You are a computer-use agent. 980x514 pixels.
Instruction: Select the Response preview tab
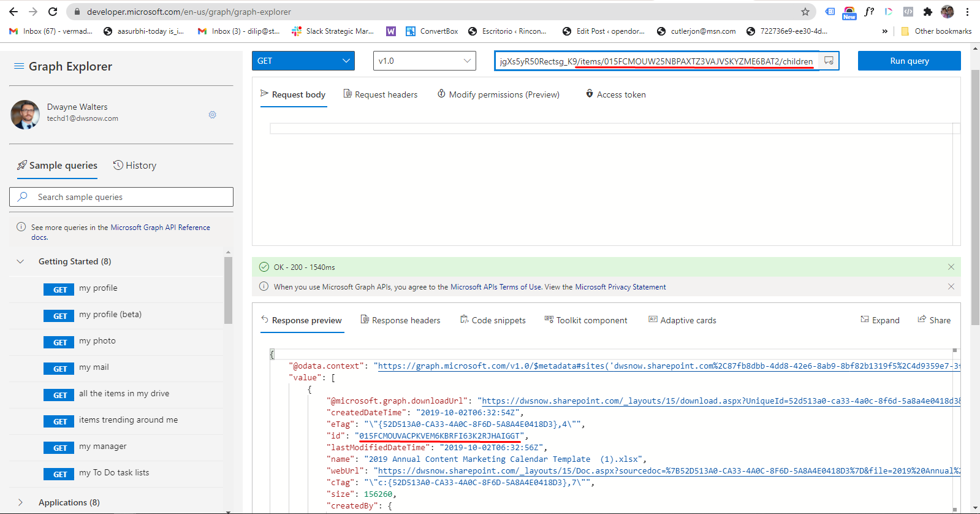(x=302, y=320)
